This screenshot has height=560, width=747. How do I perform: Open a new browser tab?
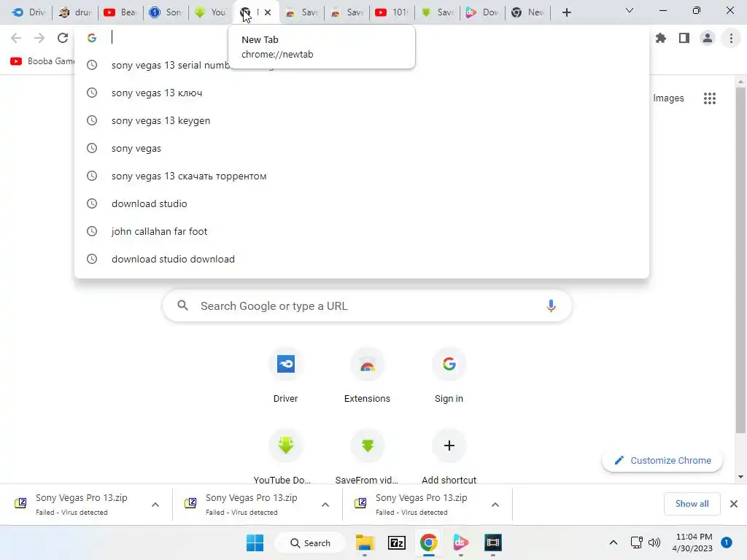point(566,12)
